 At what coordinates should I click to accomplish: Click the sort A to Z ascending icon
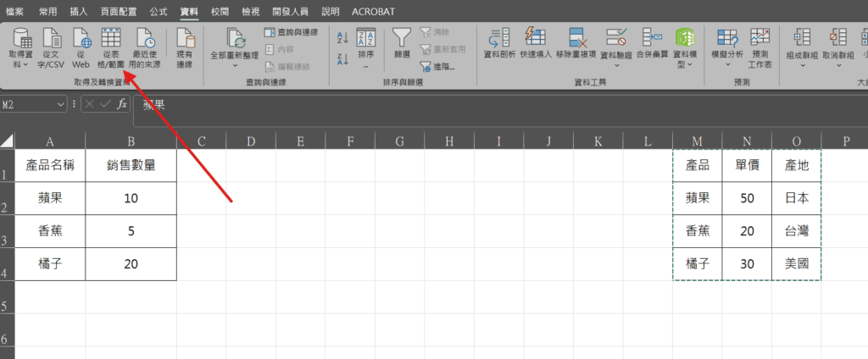tap(342, 37)
